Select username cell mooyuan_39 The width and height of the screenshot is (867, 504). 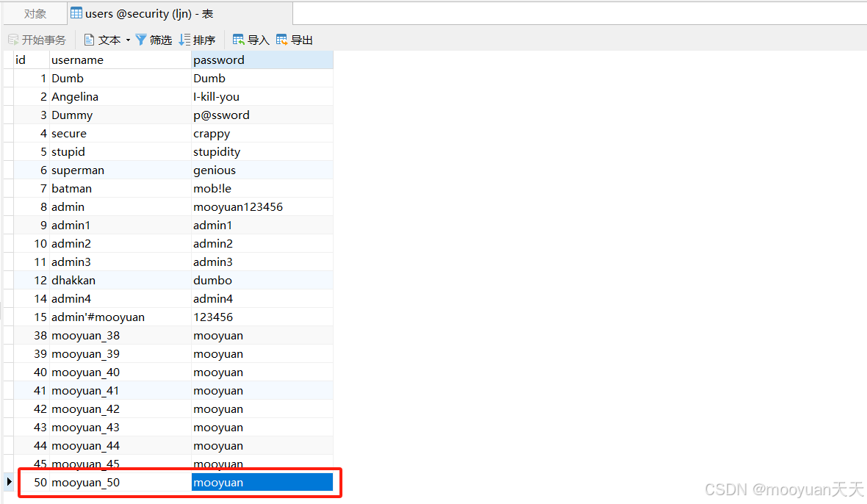click(x=120, y=353)
